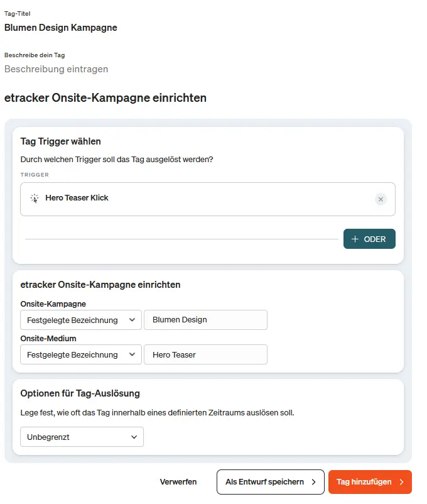Click the etracker Onsite-Kampagne einrichten header

pyautogui.click(x=105, y=98)
